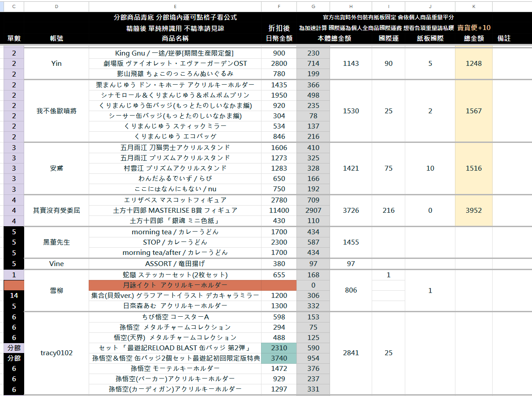Select column K header
The height and width of the screenshot is (396, 532).
(474, 6)
